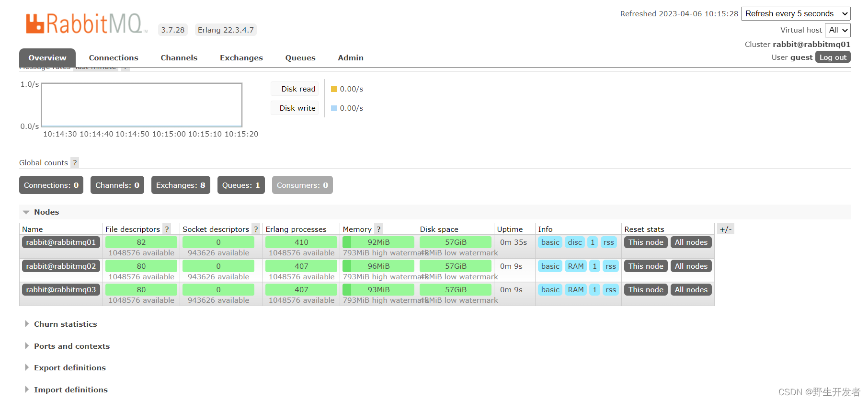Open help for Memory column

point(378,229)
